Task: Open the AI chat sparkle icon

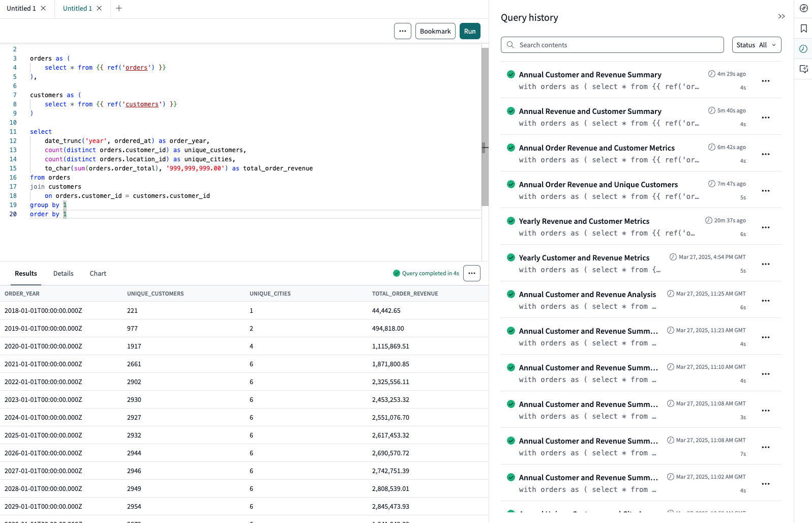Action: pos(803,69)
